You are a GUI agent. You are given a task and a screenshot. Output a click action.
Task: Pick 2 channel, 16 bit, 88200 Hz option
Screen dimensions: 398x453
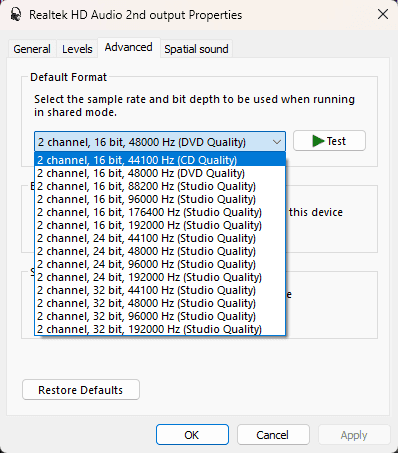[x=160, y=186]
